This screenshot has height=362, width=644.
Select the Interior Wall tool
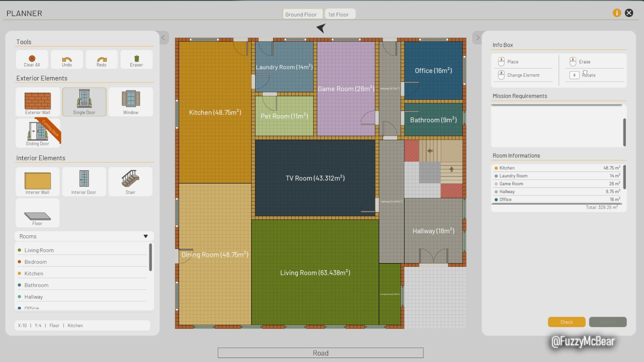[37, 181]
